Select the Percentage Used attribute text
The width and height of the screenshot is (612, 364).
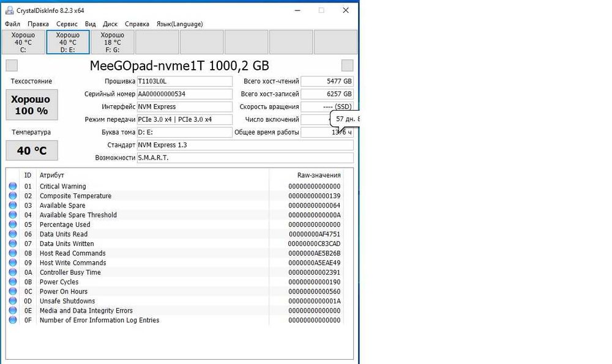[x=65, y=225]
